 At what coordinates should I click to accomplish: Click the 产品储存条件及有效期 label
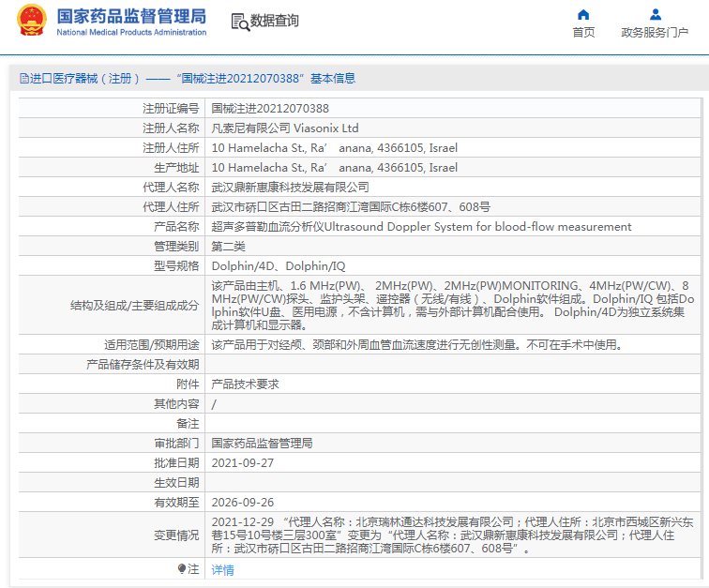143,365
